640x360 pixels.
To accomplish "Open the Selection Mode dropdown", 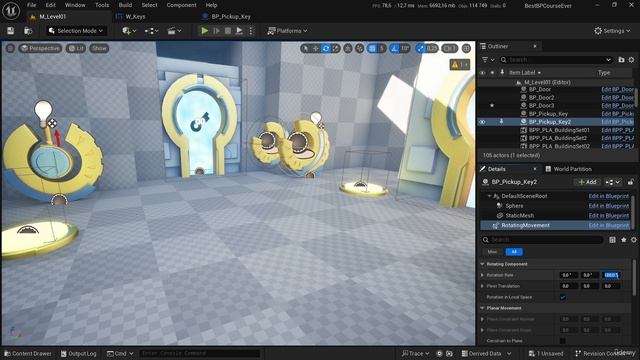I will (76, 31).
